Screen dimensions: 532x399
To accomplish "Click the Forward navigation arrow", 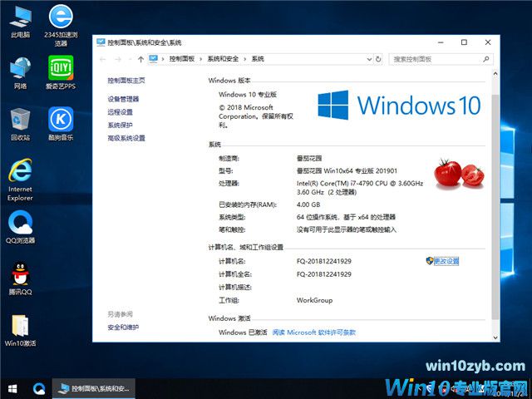I will pyautogui.click(x=118, y=59).
